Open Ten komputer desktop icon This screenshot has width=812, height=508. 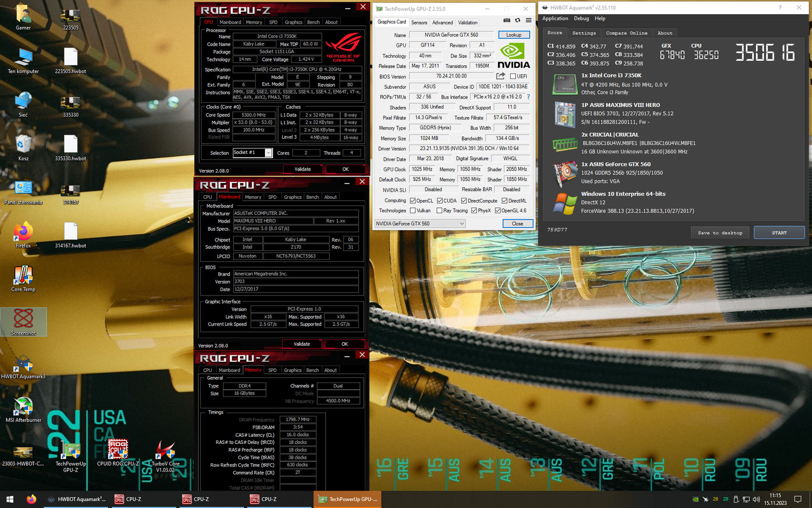click(23, 61)
